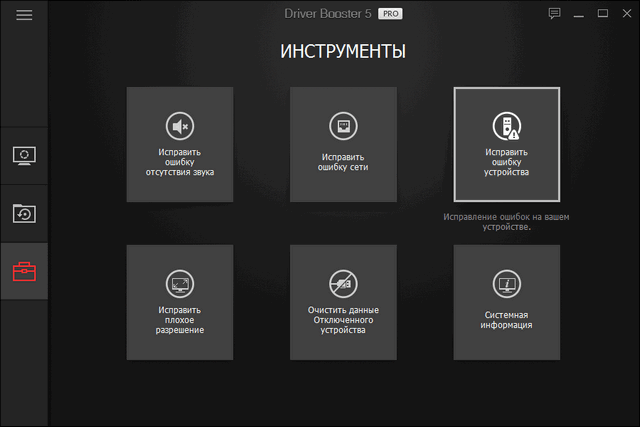The height and width of the screenshot is (427, 640).
Task: Minimize the Driver Booster window
Action: [578, 14]
